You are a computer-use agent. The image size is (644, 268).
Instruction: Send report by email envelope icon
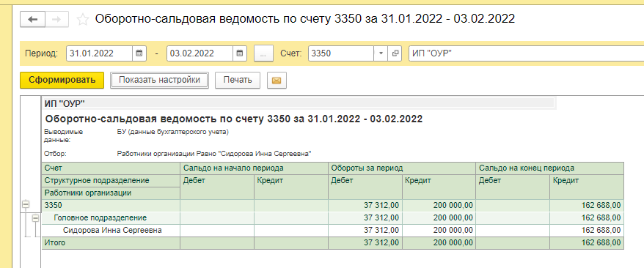[x=277, y=81]
